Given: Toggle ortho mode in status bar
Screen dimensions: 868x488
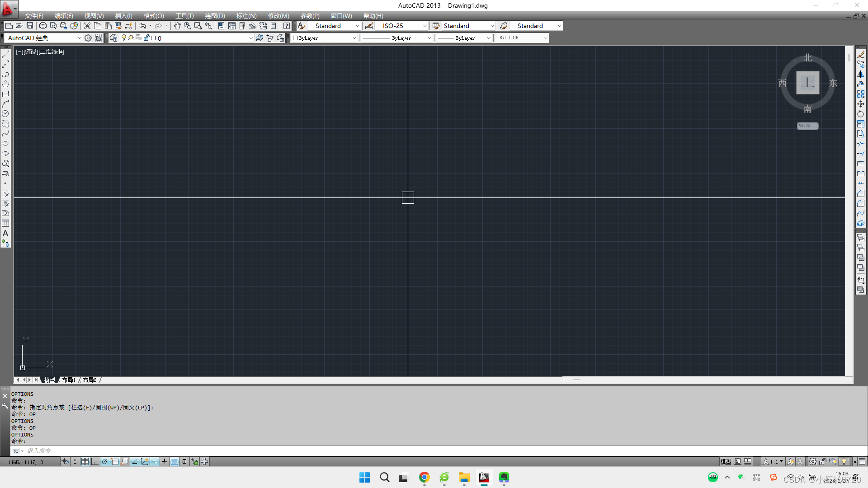Looking at the screenshot, I should click(x=95, y=461).
